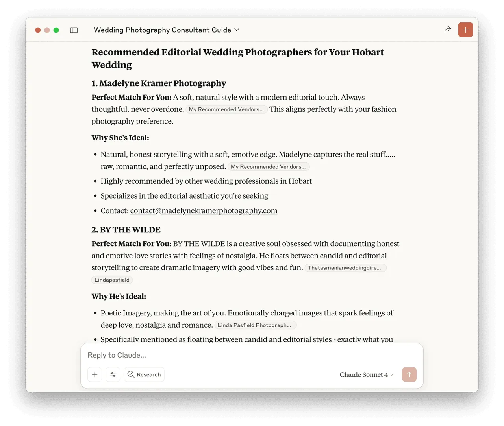Open the Lindapasfield citation chip
504x426 pixels.
pyautogui.click(x=112, y=280)
